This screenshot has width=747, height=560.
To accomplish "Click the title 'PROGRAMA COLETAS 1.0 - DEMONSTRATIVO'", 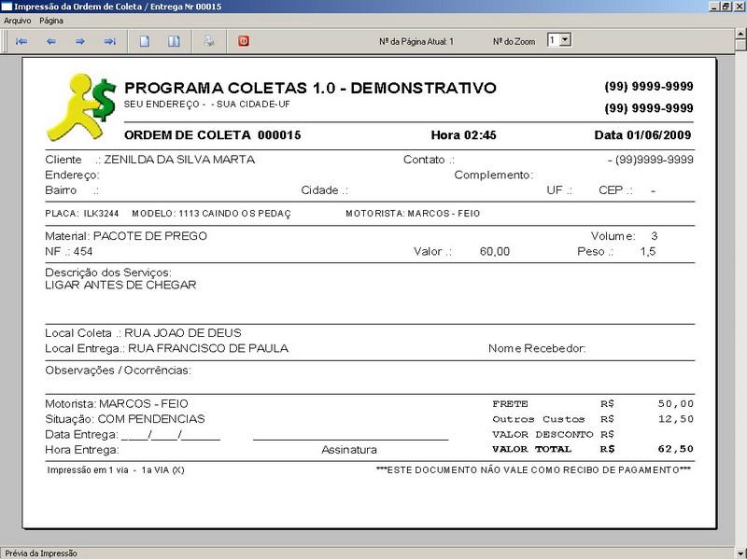I will click(x=310, y=88).
